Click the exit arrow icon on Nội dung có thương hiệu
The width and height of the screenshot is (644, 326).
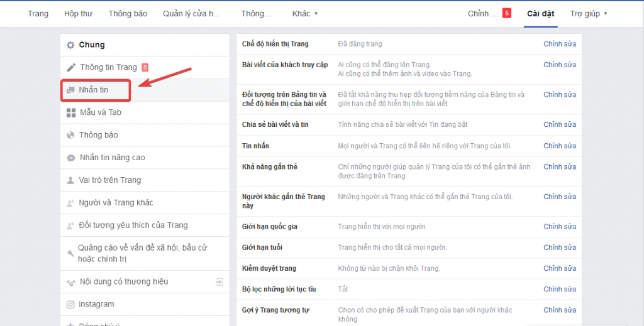click(x=219, y=282)
